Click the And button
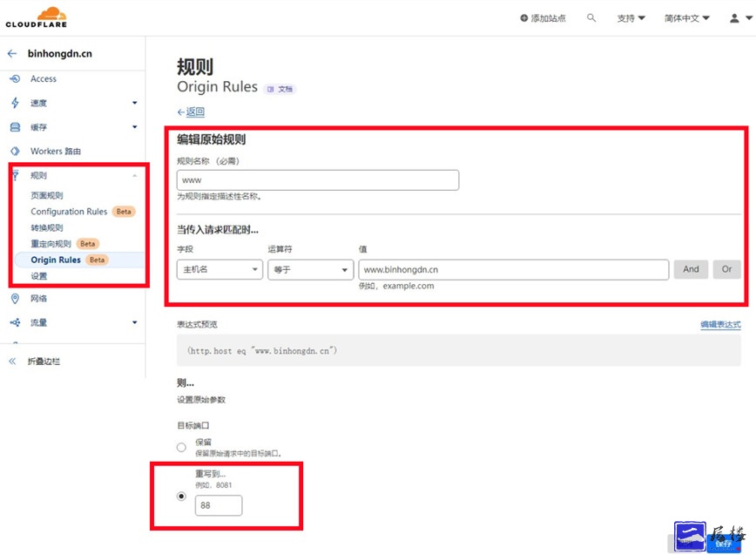This screenshot has width=756, height=555. coord(691,269)
